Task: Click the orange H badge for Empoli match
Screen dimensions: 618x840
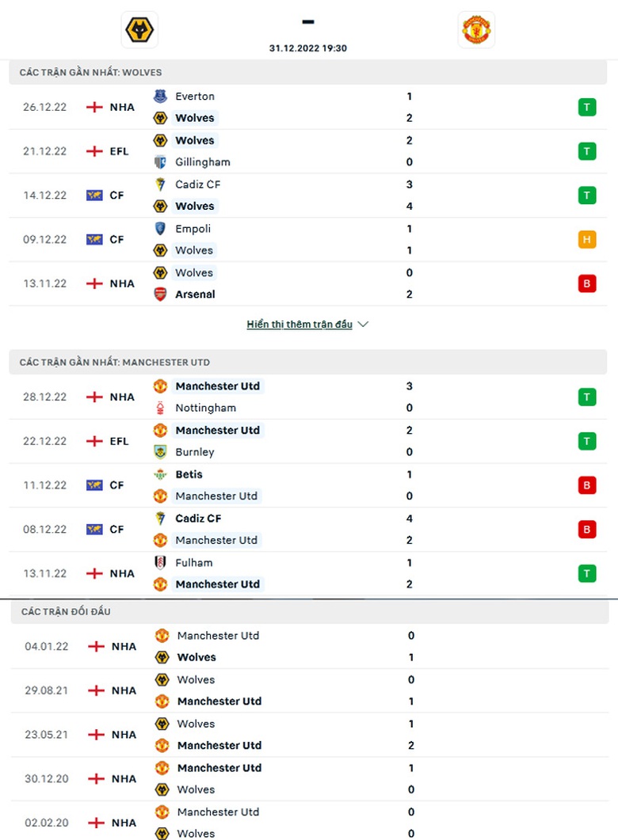Action: click(587, 239)
